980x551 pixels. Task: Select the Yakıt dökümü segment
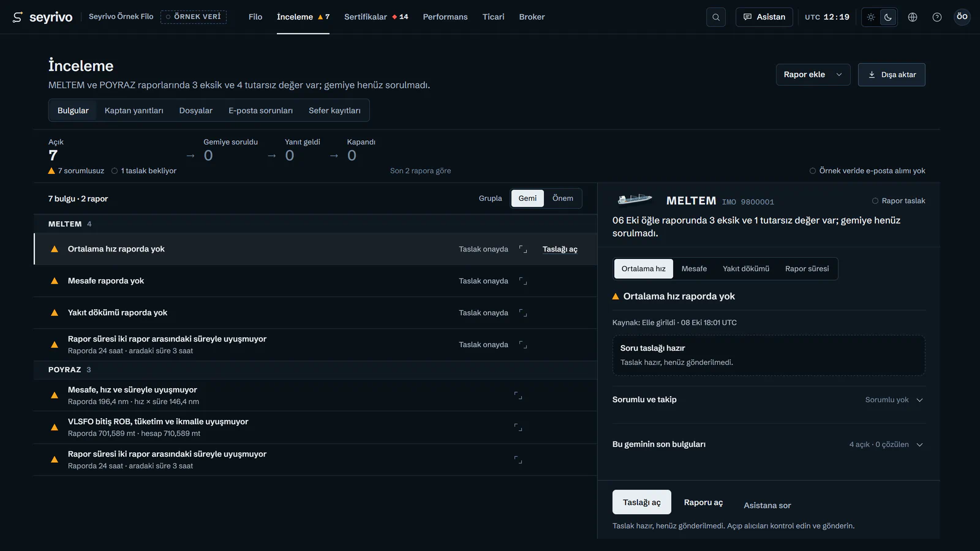[x=746, y=269]
